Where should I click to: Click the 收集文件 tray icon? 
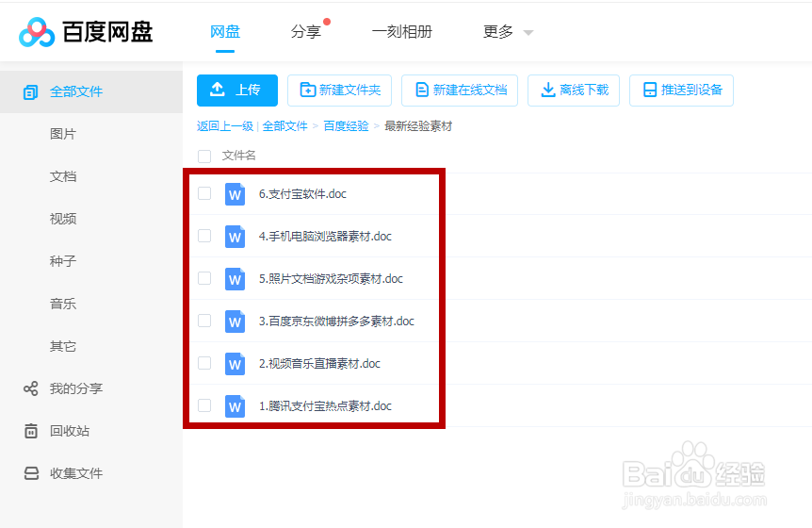[31, 473]
